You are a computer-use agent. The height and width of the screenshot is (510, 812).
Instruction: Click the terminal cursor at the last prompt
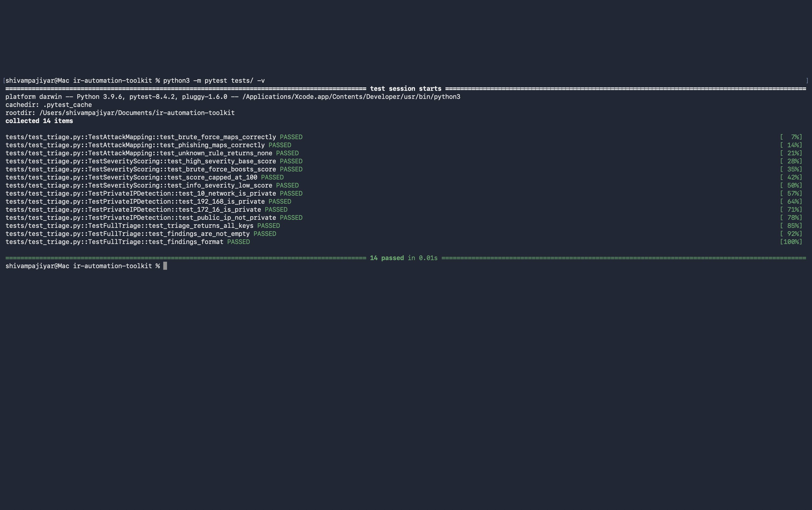(165, 266)
